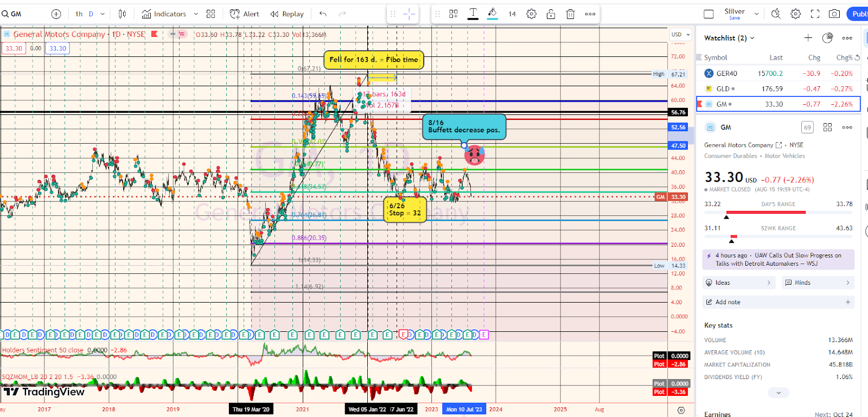Sort watchlist by Last column
The width and height of the screenshot is (868, 417).
click(x=776, y=57)
